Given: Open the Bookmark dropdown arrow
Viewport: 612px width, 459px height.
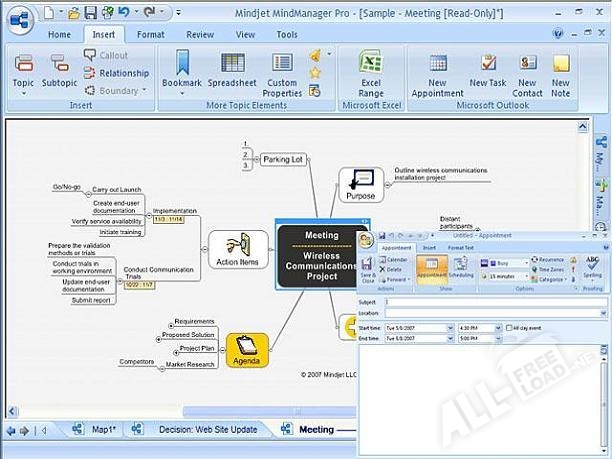Looking at the screenshot, I should (x=181, y=97).
